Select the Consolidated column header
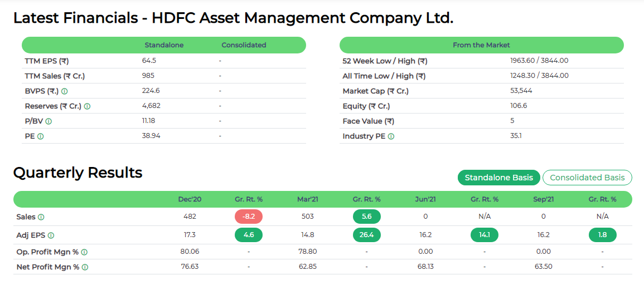This screenshot has height=285, width=644. coord(244,45)
